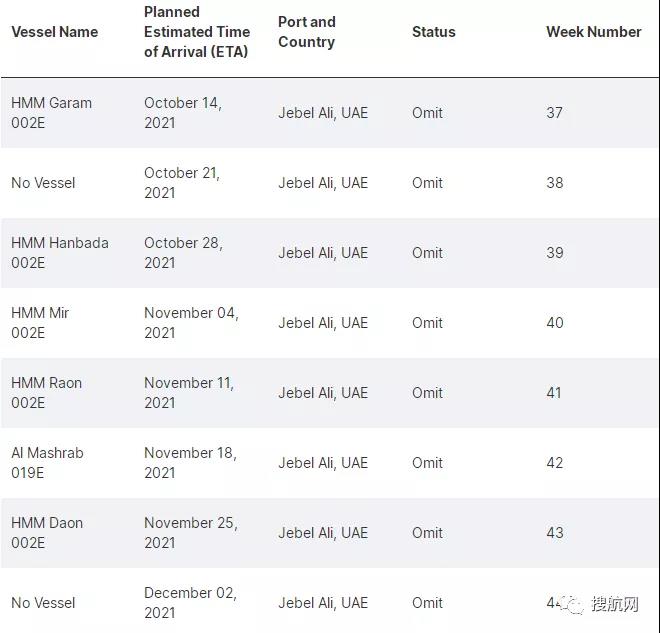Click the Week Number column header
This screenshot has height=633, width=660.
click(593, 32)
